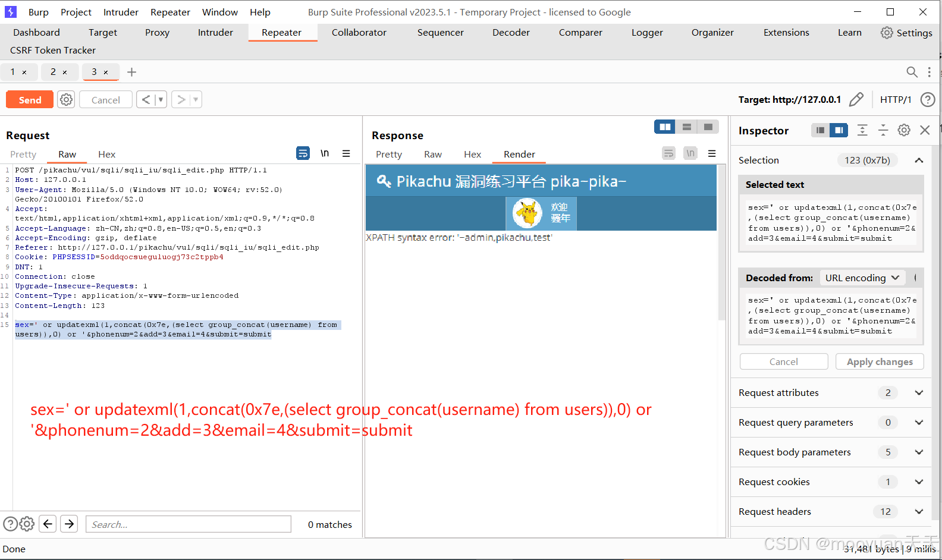
Task: Switch to side-by-side split layout
Action: click(665, 127)
